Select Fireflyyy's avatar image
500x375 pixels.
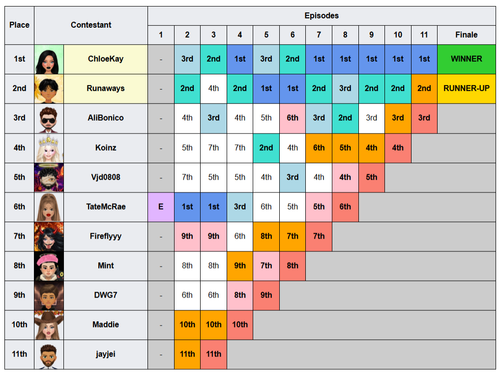pyautogui.click(x=49, y=236)
